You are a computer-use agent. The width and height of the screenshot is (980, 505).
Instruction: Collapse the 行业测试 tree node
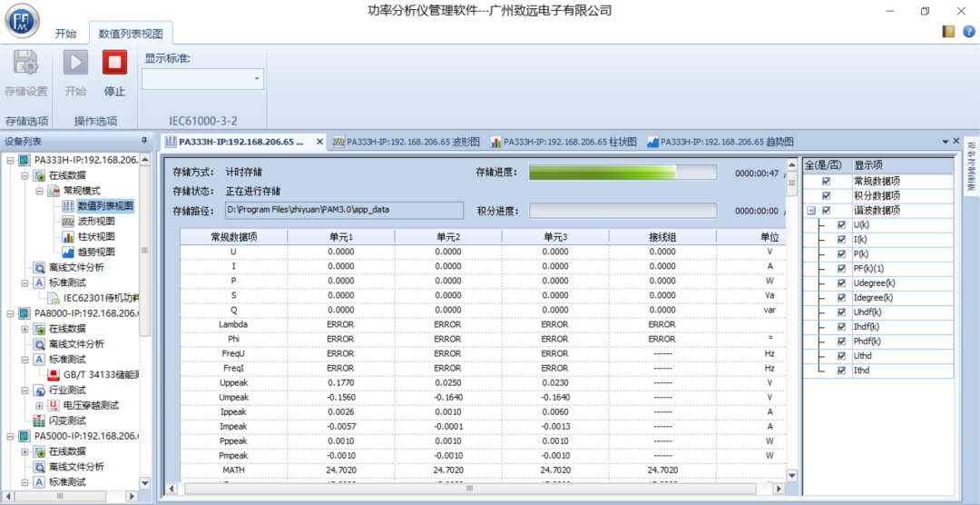pyautogui.click(x=25, y=390)
